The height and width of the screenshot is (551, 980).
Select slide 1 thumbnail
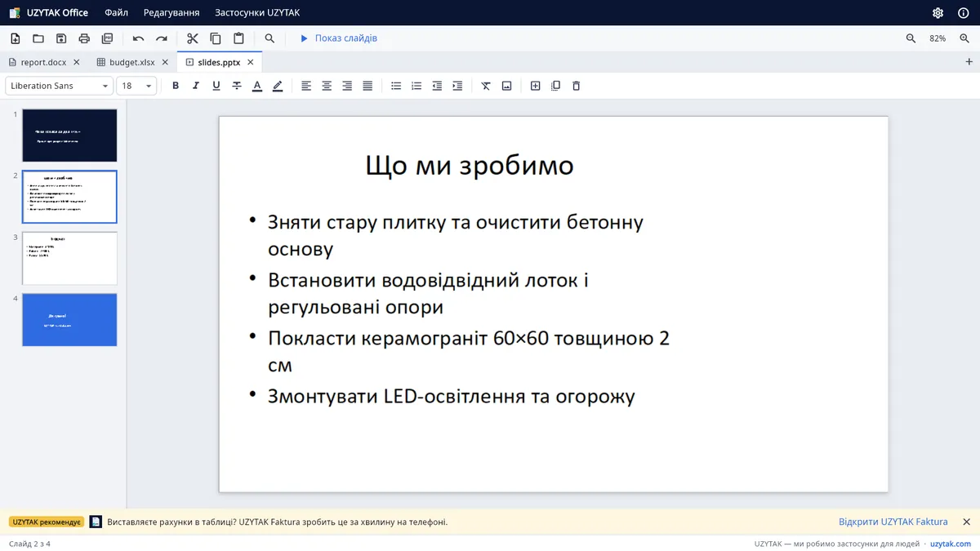point(69,136)
